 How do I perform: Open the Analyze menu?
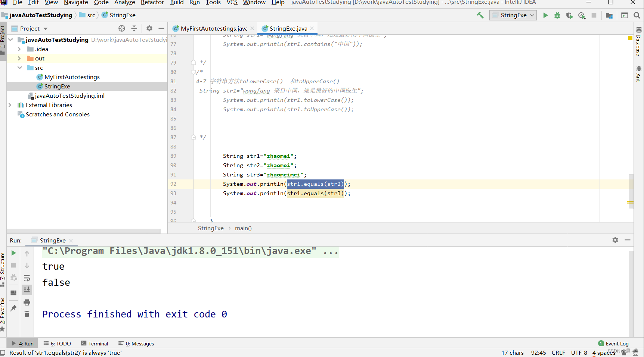pos(125,3)
